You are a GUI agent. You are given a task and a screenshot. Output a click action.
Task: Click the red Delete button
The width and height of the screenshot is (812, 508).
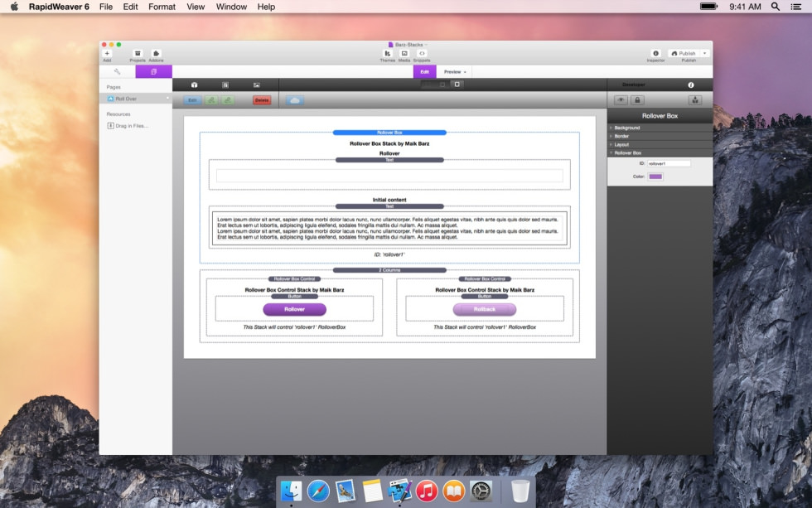(x=262, y=100)
